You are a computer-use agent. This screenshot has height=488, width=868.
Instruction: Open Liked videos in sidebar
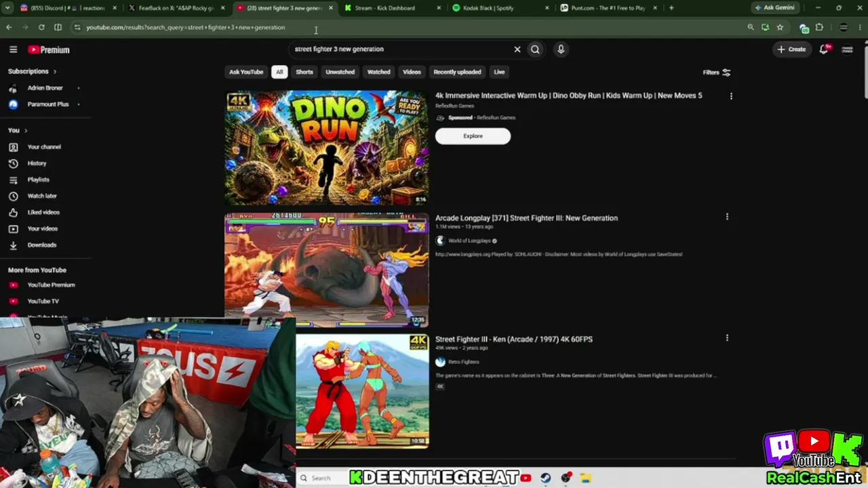45,212
